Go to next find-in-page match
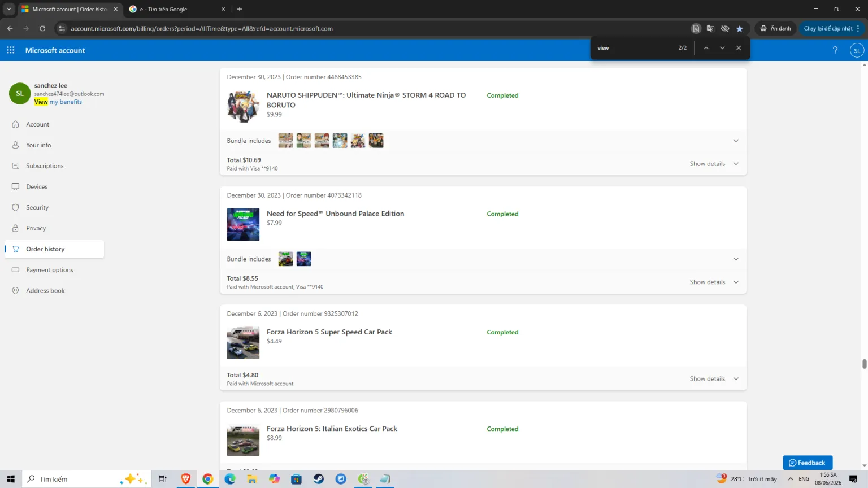The width and height of the screenshot is (868, 488). [x=722, y=48]
